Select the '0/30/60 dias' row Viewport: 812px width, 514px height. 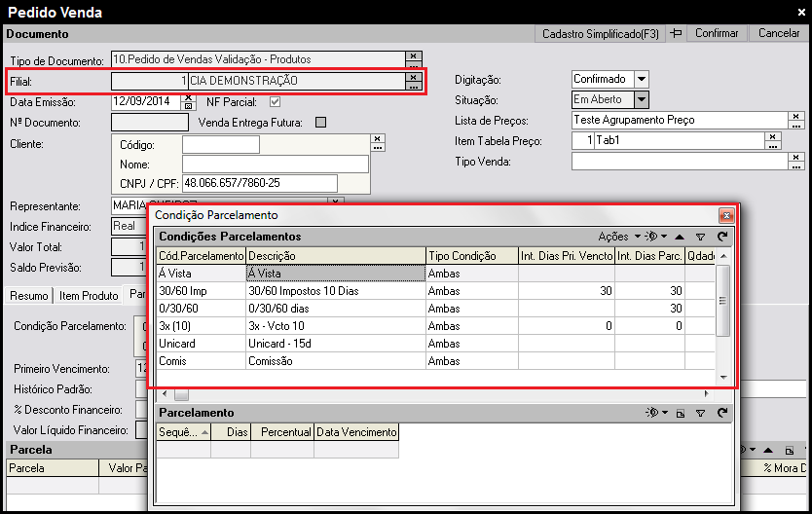point(435,309)
